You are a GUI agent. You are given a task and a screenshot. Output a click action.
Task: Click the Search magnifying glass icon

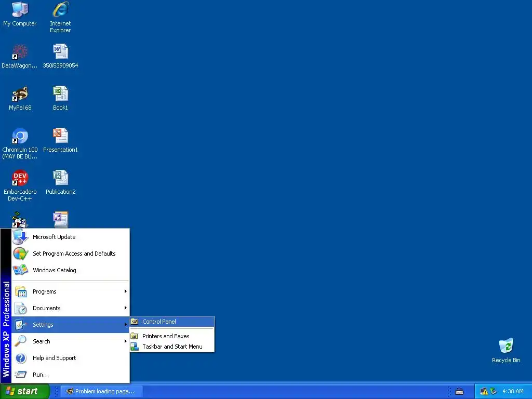tap(20, 341)
